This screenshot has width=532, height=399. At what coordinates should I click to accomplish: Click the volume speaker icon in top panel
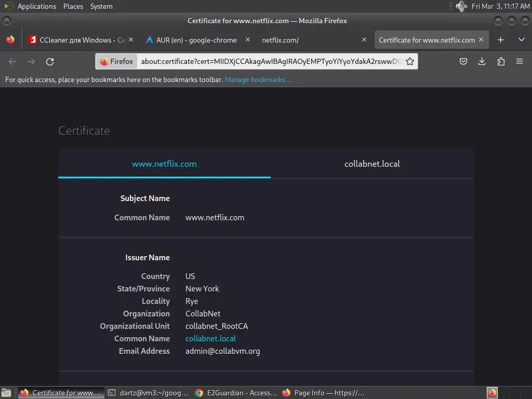461,6
